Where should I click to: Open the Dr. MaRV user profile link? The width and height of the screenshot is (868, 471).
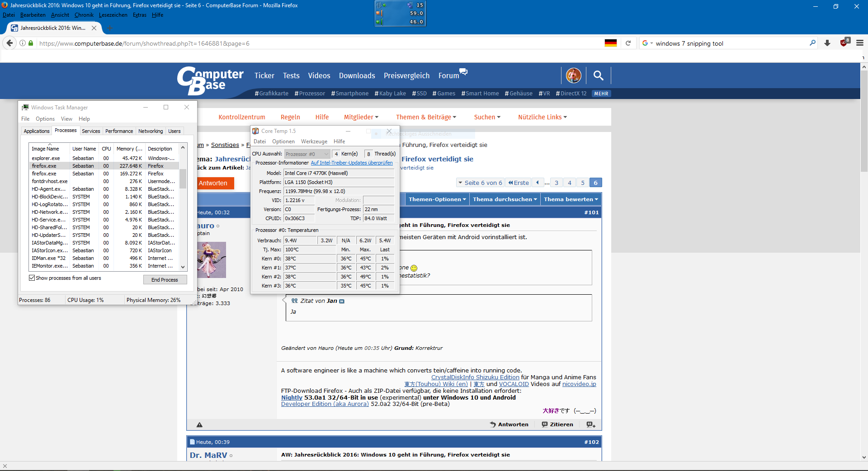(208, 455)
